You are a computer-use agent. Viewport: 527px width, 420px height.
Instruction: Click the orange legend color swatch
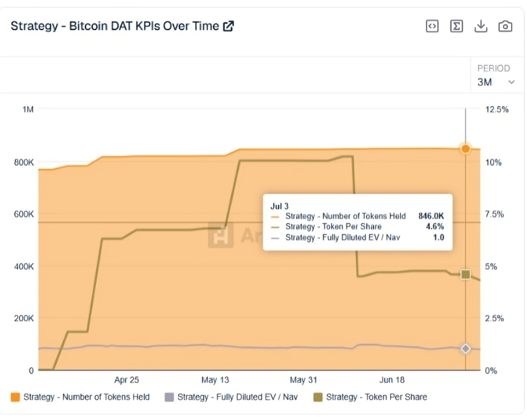(16, 397)
